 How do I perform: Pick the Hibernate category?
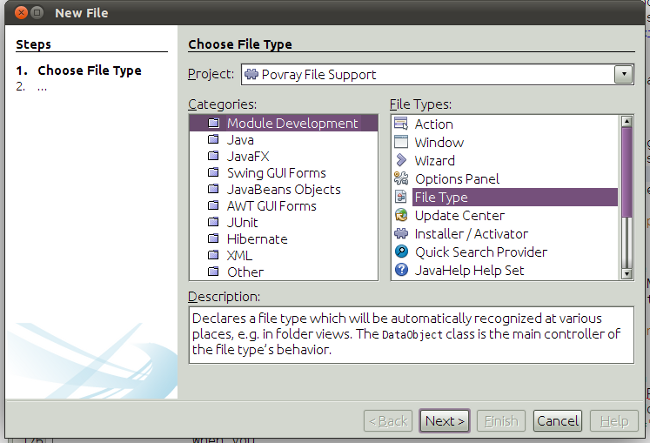256,239
